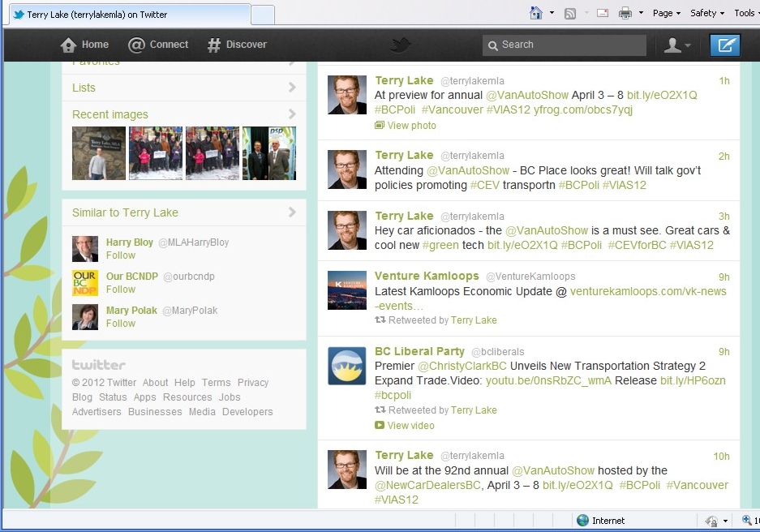Open the Page menu
The image size is (760, 532).
[667, 13]
